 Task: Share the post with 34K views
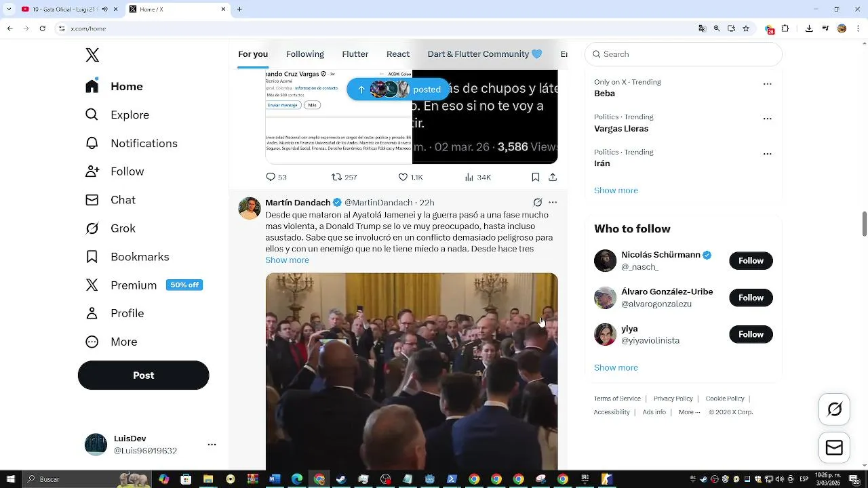pos(553,177)
